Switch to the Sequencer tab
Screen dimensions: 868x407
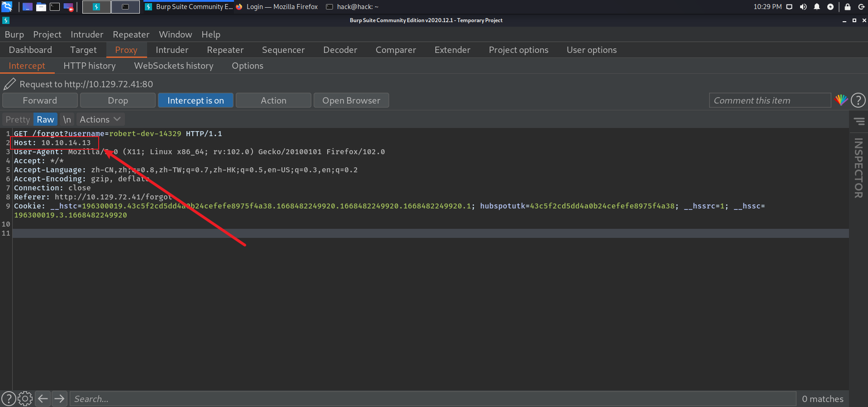click(x=283, y=50)
